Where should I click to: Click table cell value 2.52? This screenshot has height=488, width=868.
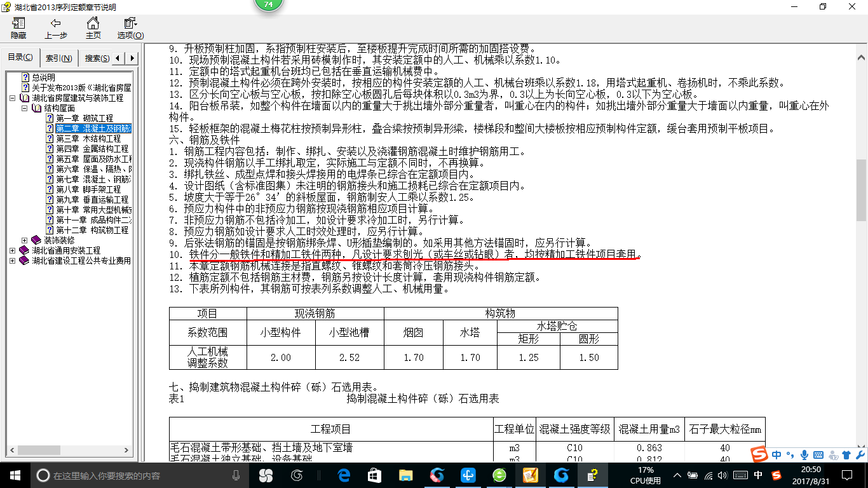coord(349,358)
